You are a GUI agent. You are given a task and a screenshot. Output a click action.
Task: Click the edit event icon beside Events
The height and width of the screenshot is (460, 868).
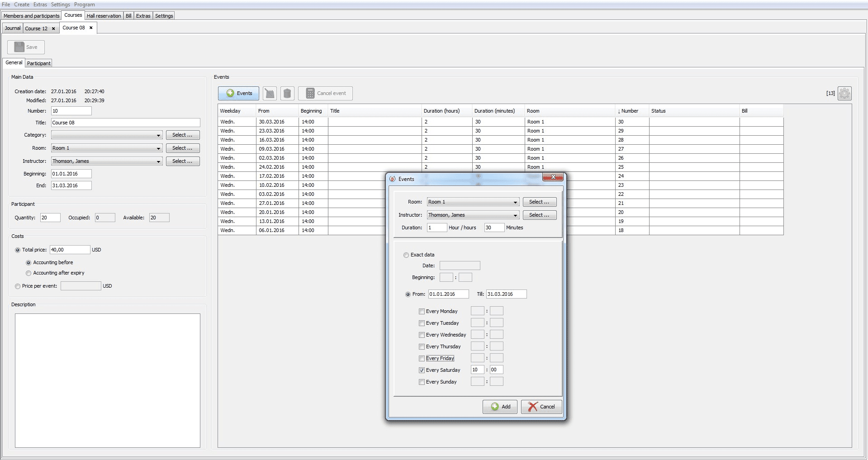pos(270,93)
